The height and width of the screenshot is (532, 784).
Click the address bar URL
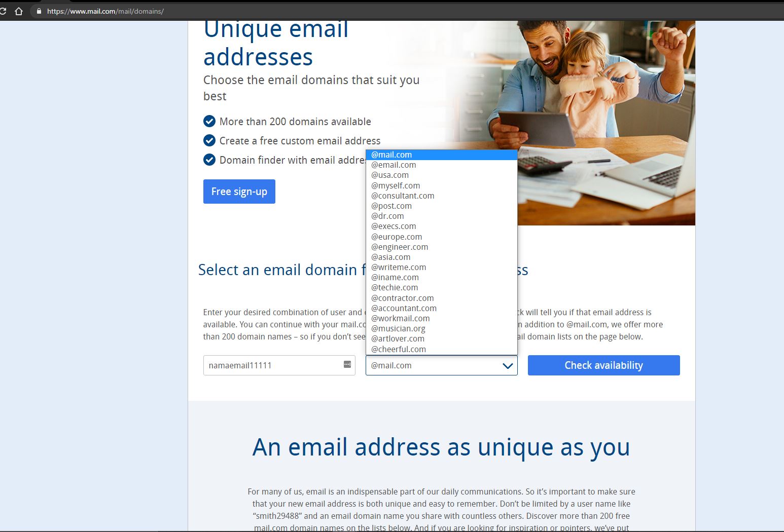tap(105, 11)
